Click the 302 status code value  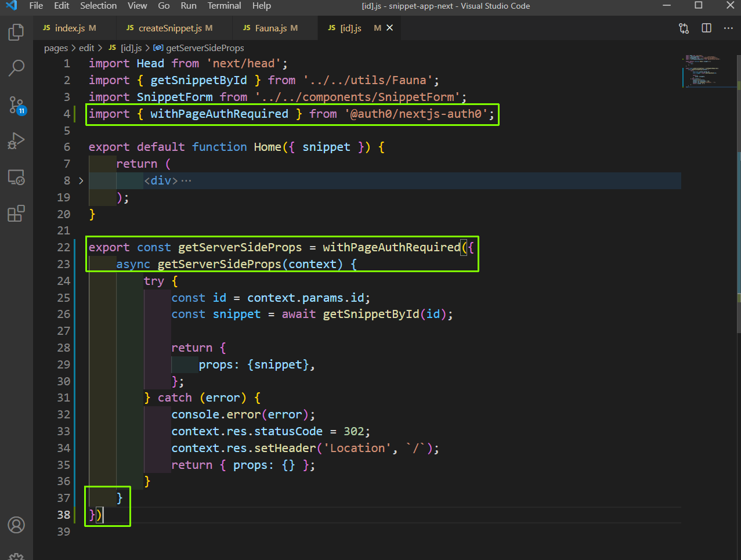(354, 431)
